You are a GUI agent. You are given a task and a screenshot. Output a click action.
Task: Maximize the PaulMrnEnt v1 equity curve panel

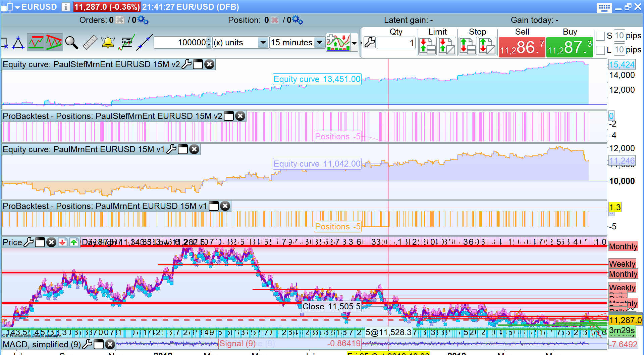(183, 149)
